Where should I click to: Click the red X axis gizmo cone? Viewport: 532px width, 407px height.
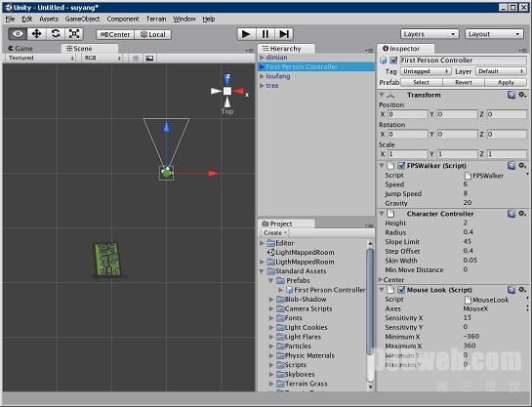point(238,91)
